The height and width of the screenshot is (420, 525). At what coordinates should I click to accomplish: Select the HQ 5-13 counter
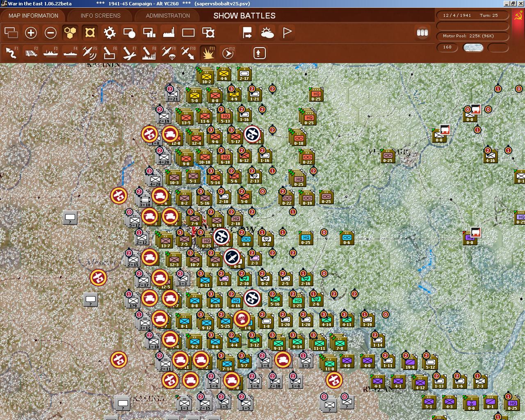(x=225, y=116)
